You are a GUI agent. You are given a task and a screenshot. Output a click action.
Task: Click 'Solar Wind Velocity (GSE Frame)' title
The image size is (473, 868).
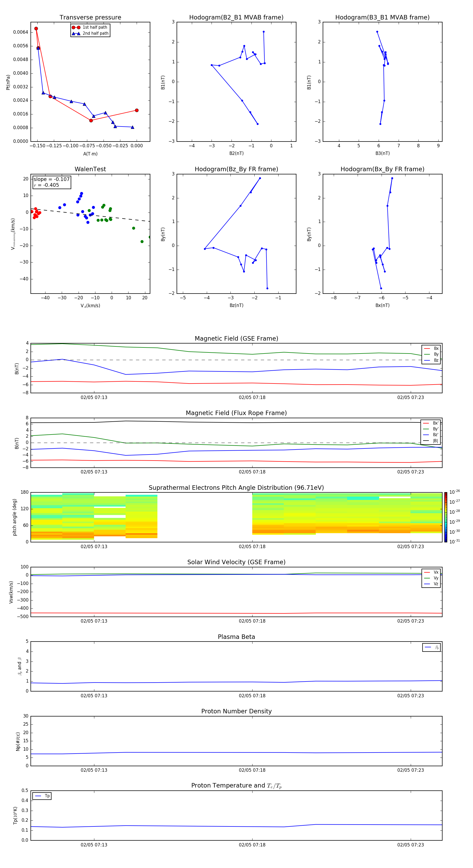click(x=236, y=562)
